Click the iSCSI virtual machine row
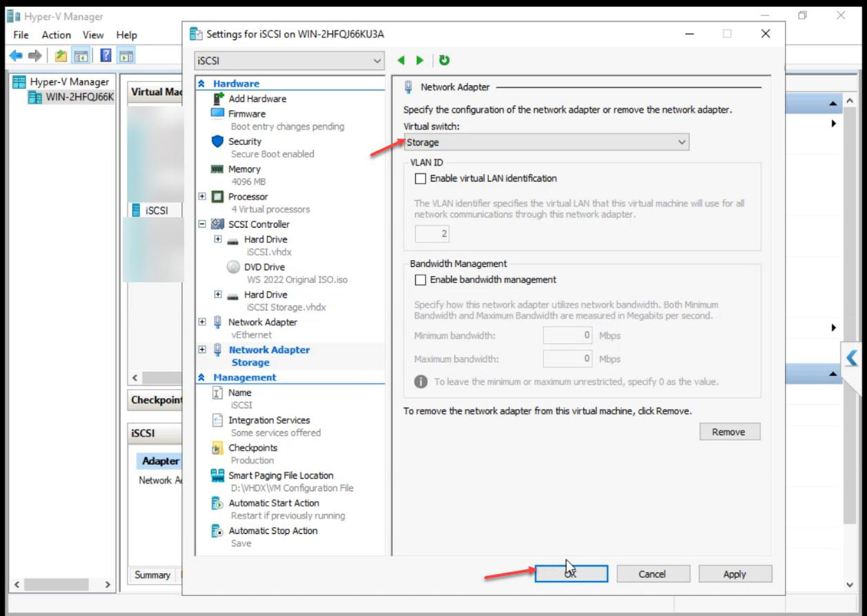Screen dimensions: 867x616 tap(156, 210)
